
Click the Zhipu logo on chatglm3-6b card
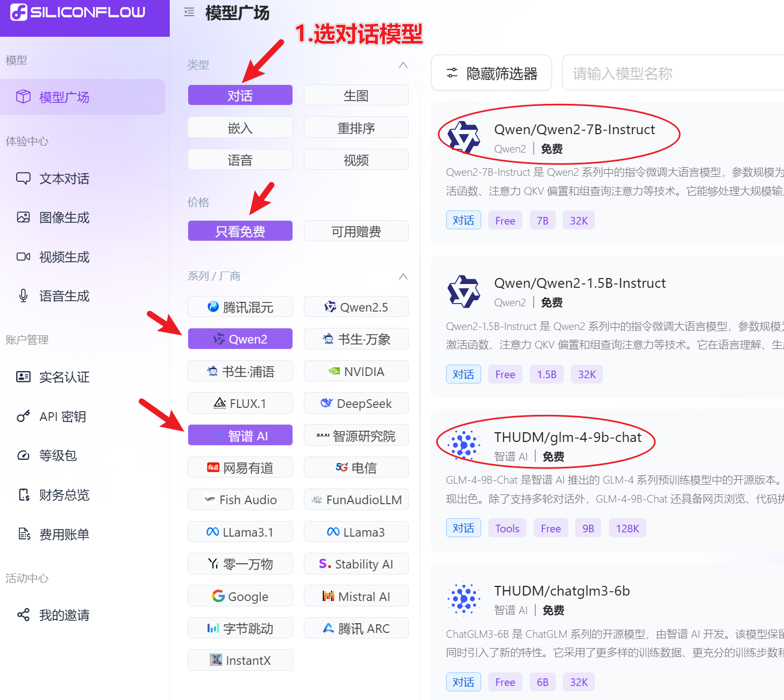click(x=464, y=599)
